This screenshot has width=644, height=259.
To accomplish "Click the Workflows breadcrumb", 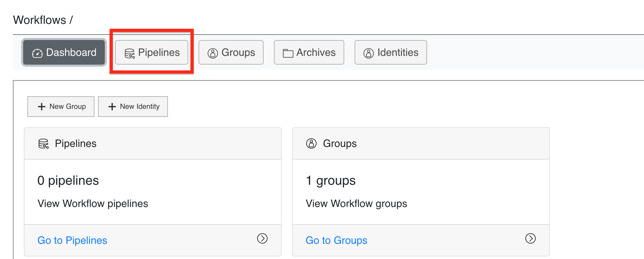I will pos(40,20).
